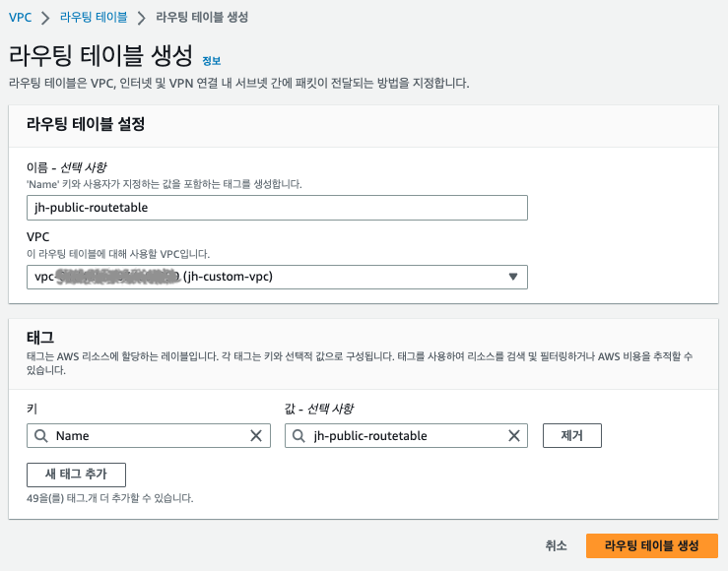The width and height of the screenshot is (728, 571).
Task: Focus the tag key Name input
Action: tap(149, 435)
